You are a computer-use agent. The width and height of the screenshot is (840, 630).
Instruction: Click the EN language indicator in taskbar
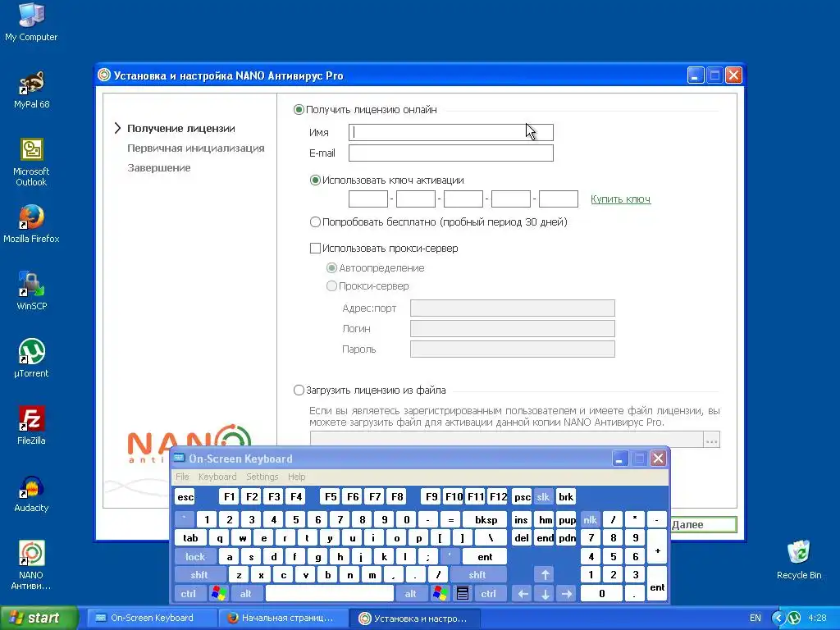(756, 619)
